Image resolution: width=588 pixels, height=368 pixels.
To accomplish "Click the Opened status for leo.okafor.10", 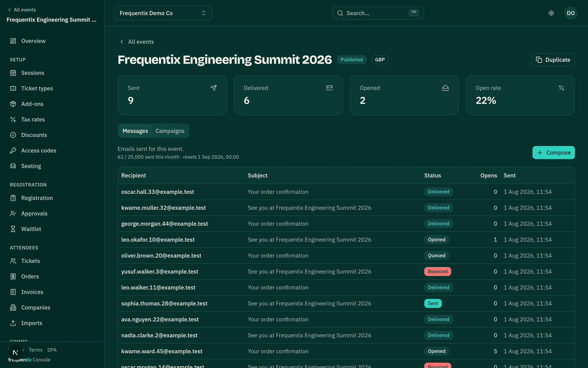I will click(x=436, y=240).
